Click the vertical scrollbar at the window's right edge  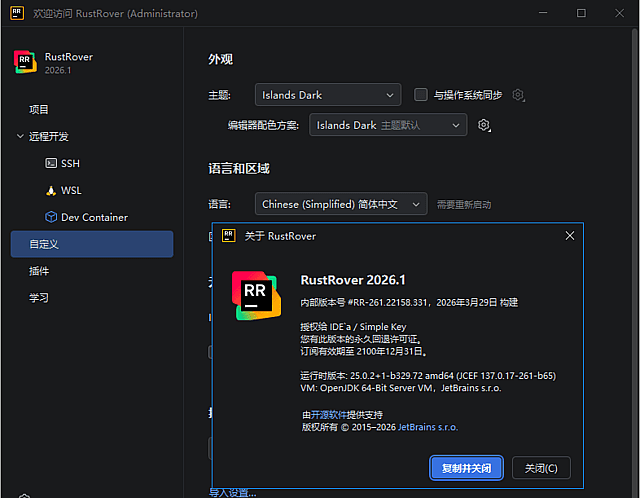pos(636,261)
